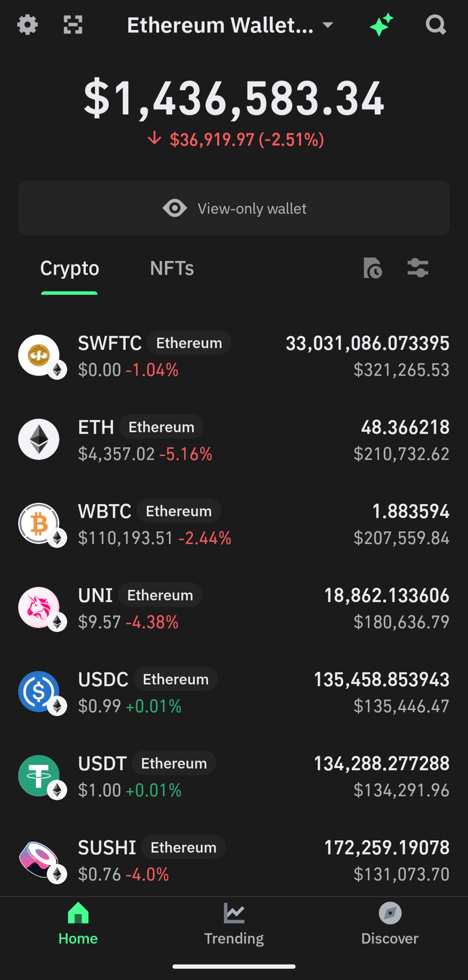
Task: Open the USDT Ethereum asset entry
Action: click(234, 776)
